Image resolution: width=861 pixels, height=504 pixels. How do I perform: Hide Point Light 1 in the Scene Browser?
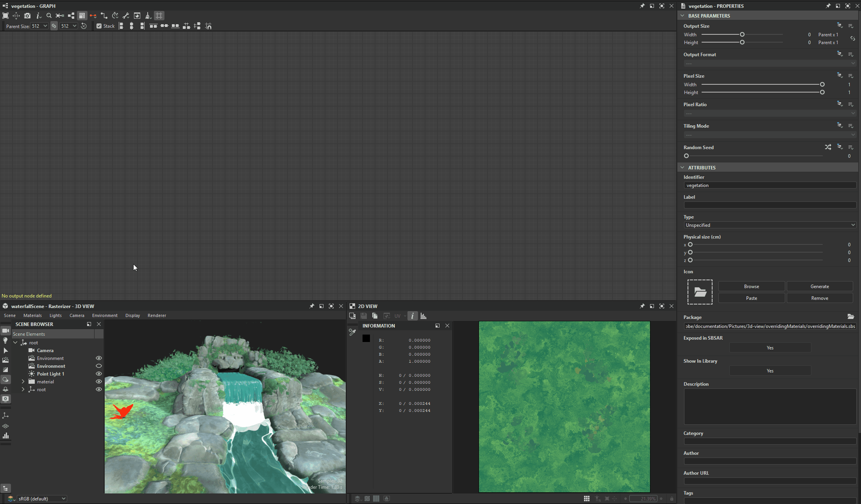tap(98, 374)
